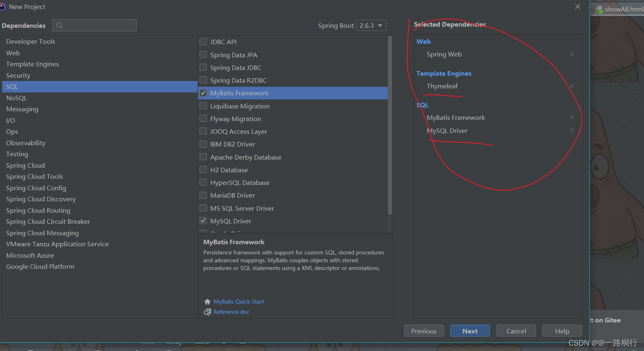Select I/O category
Viewport: 644px width, 351px height.
coord(100,120)
